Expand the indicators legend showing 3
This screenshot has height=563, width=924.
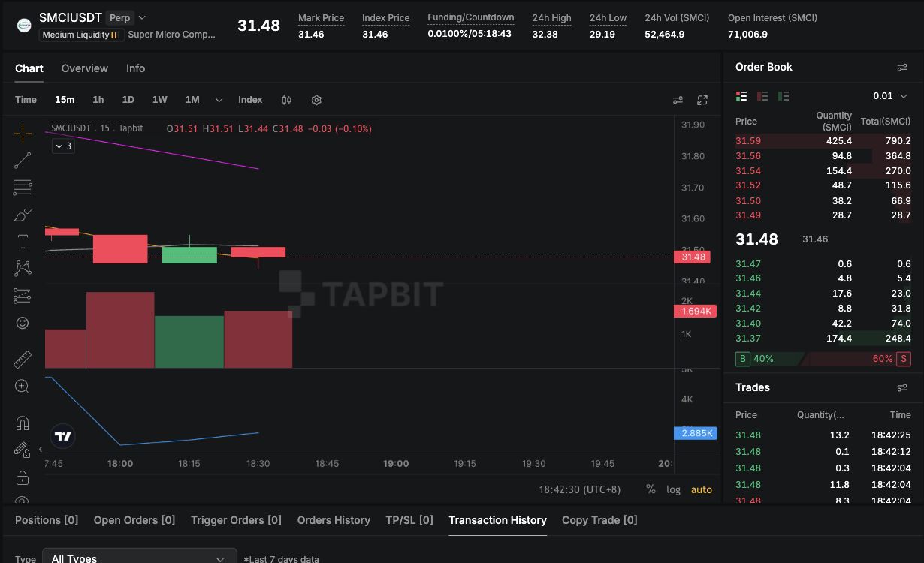[x=62, y=146]
